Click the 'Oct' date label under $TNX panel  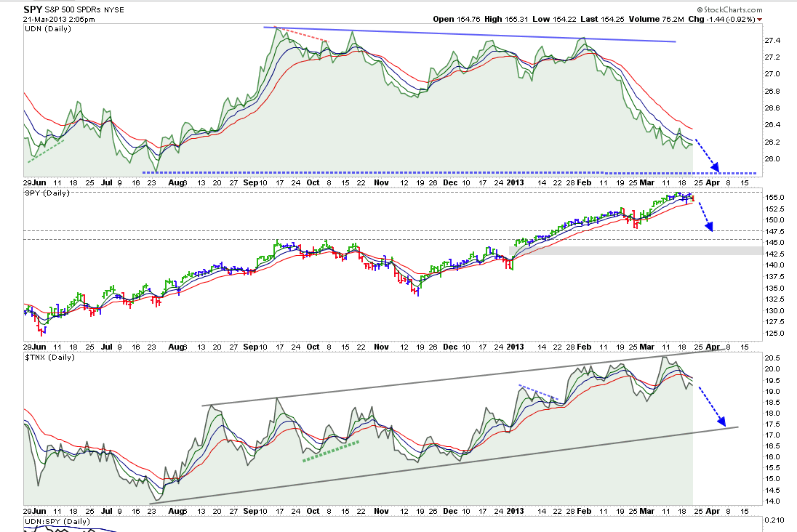point(313,511)
